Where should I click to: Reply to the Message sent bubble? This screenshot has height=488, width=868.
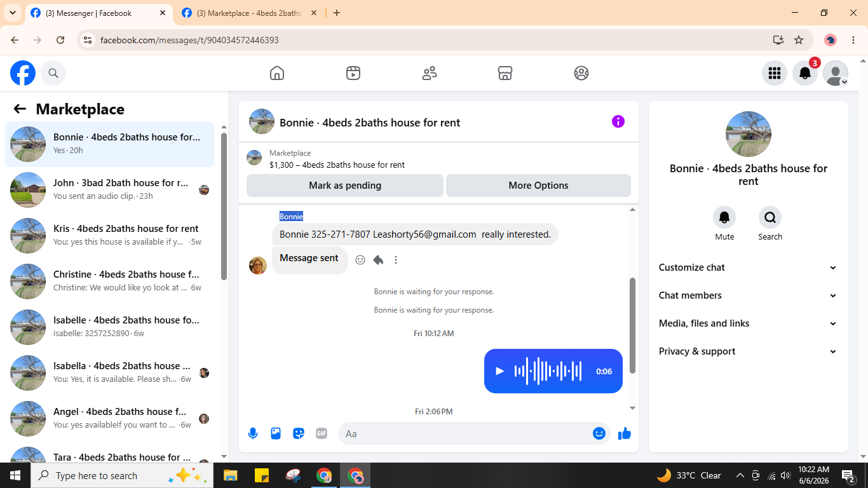tap(378, 260)
